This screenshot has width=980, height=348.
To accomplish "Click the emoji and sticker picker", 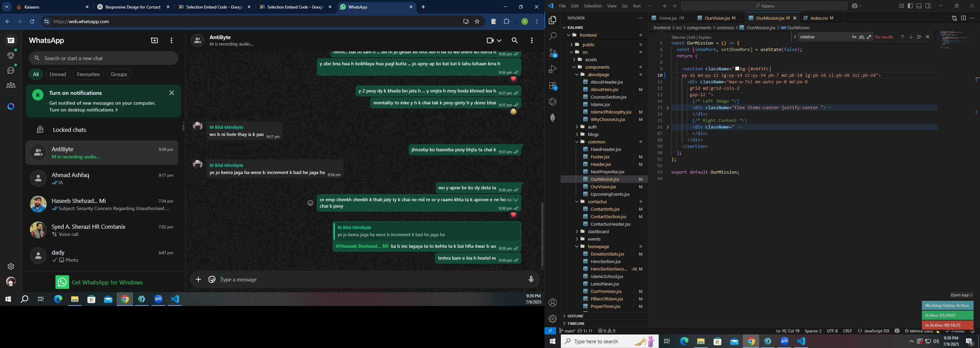I will (x=212, y=280).
